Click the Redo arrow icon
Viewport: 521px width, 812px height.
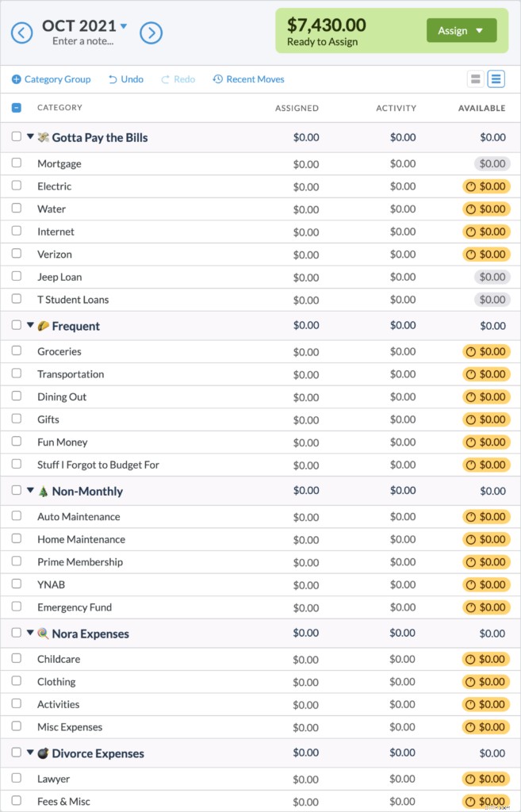pos(166,79)
